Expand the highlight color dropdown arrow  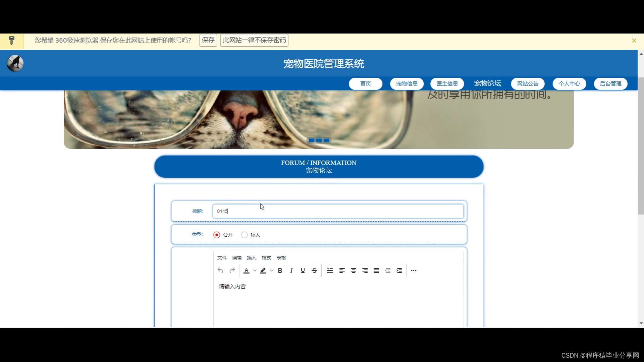point(272,270)
